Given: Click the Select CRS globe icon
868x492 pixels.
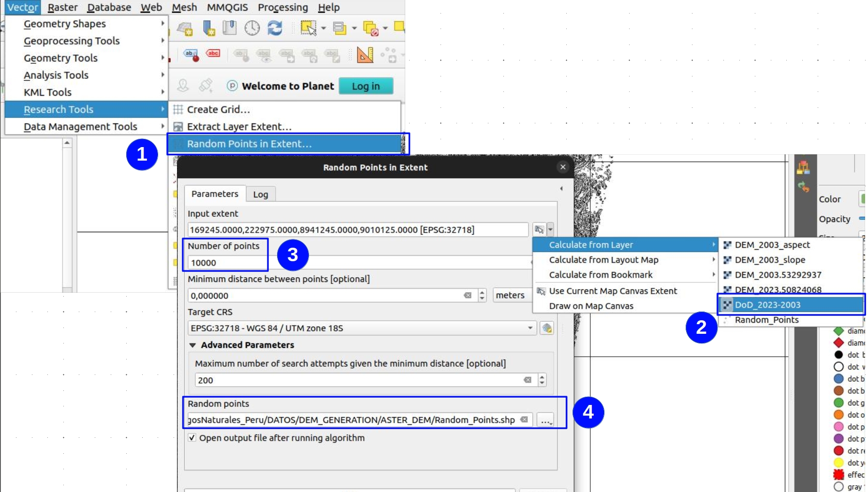Looking at the screenshot, I should point(547,328).
